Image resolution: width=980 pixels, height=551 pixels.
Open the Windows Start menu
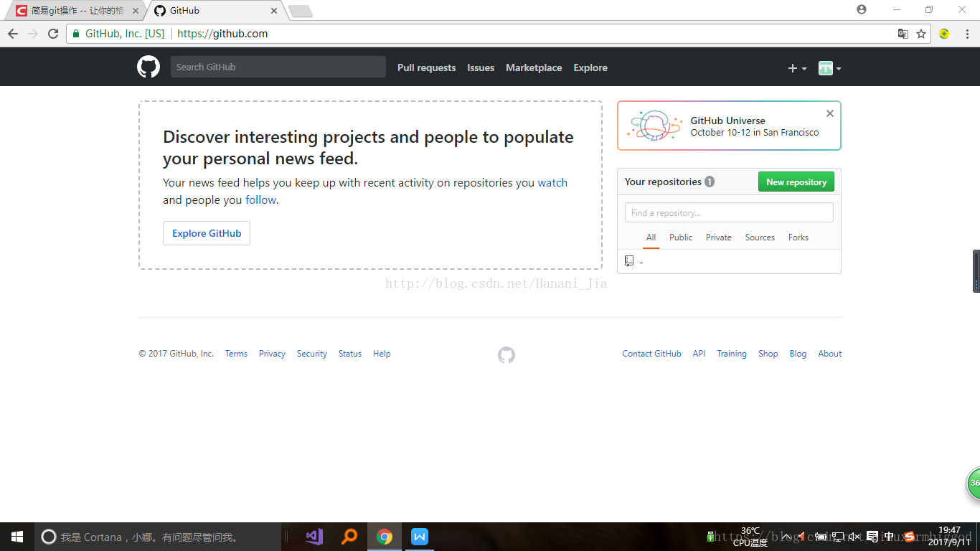pyautogui.click(x=17, y=537)
